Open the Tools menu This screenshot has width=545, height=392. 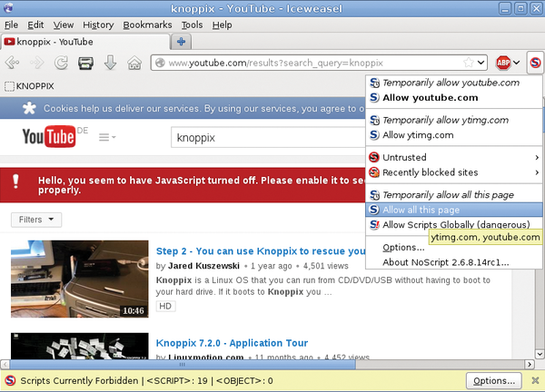[x=192, y=25]
